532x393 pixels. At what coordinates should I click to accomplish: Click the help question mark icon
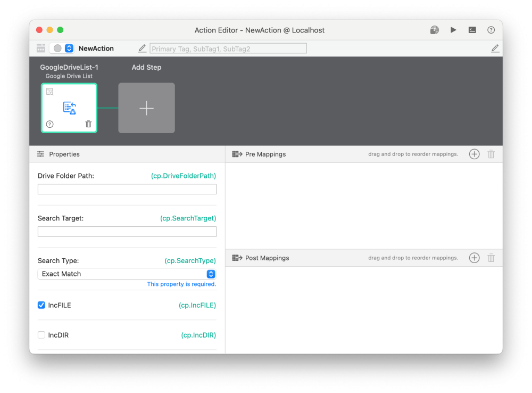(x=491, y=30)
